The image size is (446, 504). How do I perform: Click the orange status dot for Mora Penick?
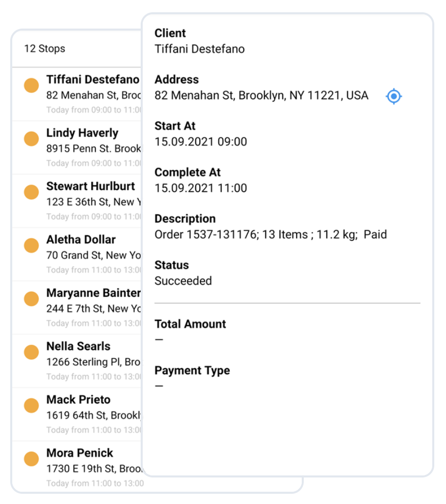(31, 458)
